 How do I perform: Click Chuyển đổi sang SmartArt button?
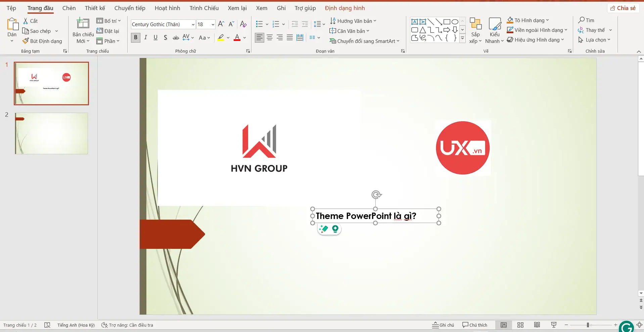364,41
